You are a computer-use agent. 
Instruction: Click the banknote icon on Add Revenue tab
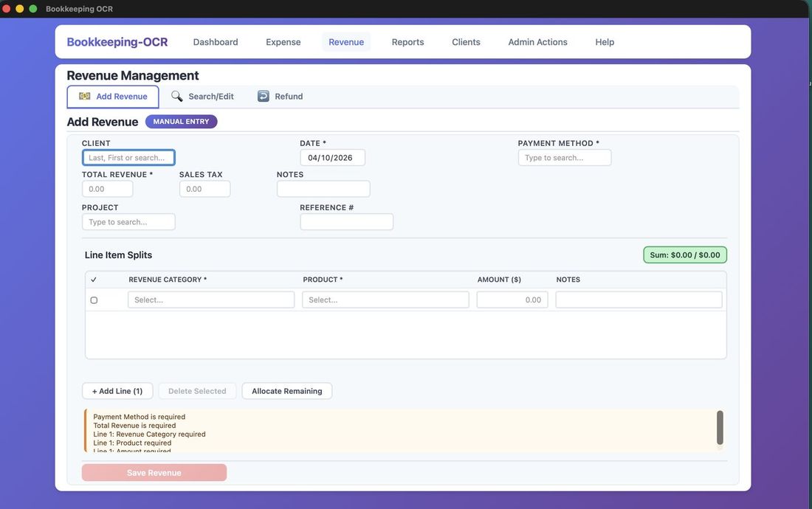click(86, 96)
